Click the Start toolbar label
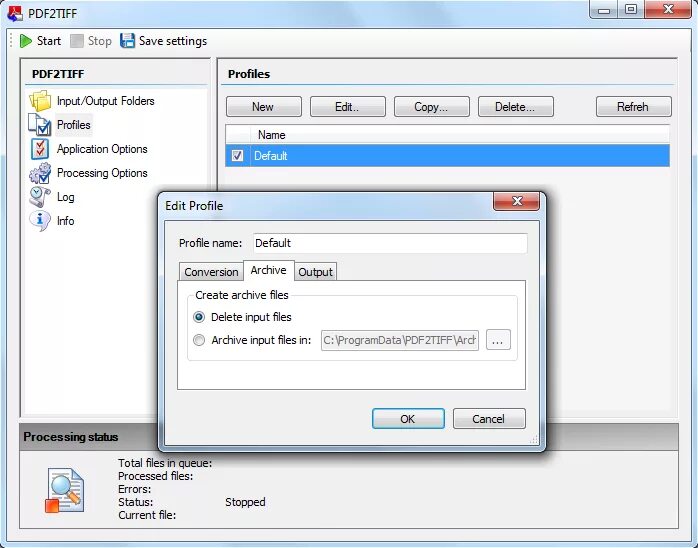 (49, 41)
